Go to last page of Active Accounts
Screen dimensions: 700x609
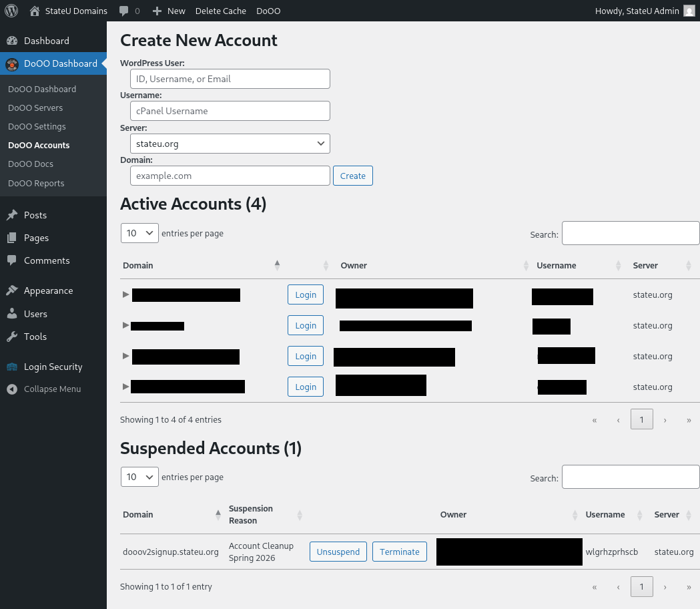tap(689, 419)
